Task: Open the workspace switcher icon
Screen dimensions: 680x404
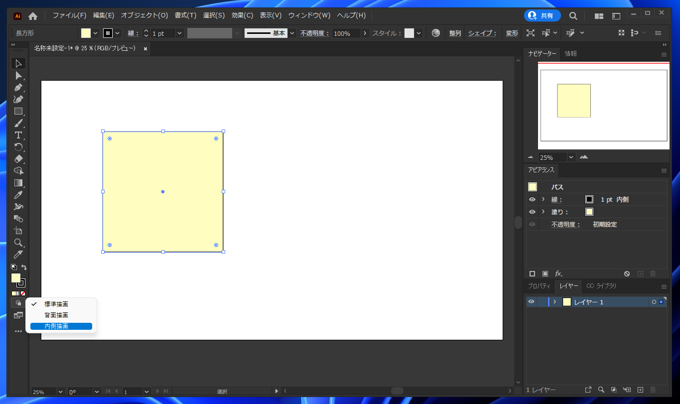Action: 616,16
